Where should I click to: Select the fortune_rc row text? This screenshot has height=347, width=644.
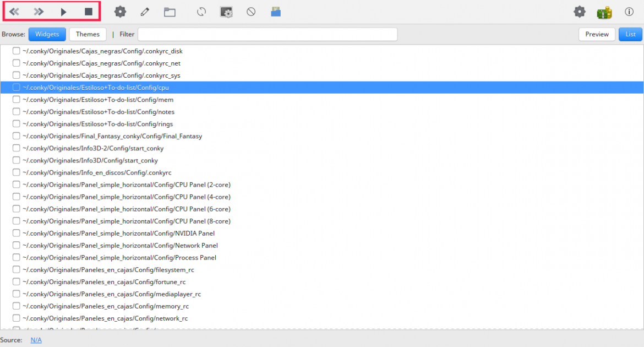tap(105, 281)
